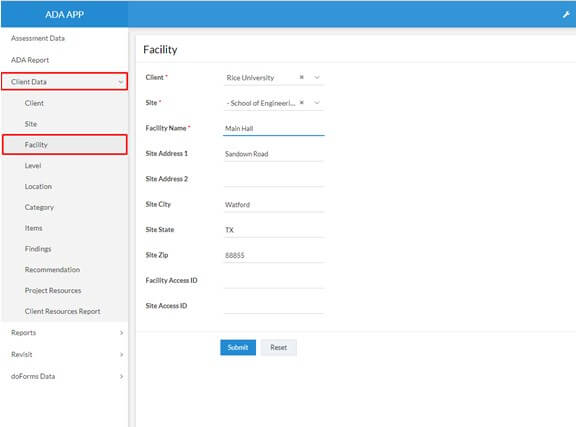The image size is (576, 427).
Task: Collapse the Client Data menu section
Action: tap(64, 82)
